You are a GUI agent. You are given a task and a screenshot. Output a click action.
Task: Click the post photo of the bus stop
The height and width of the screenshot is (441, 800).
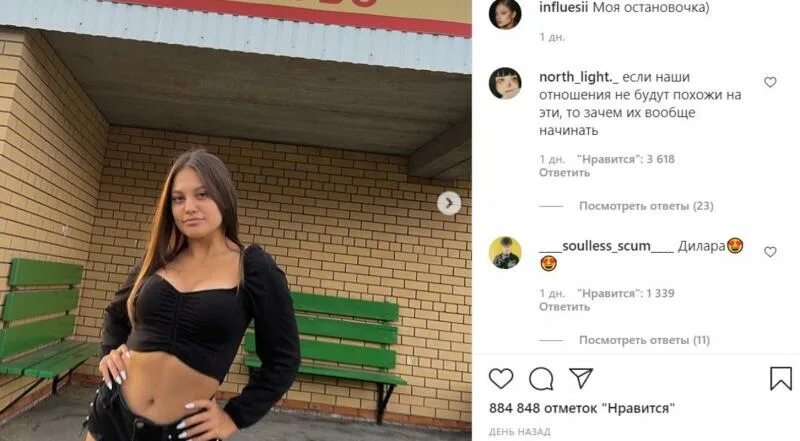(236, 220)
